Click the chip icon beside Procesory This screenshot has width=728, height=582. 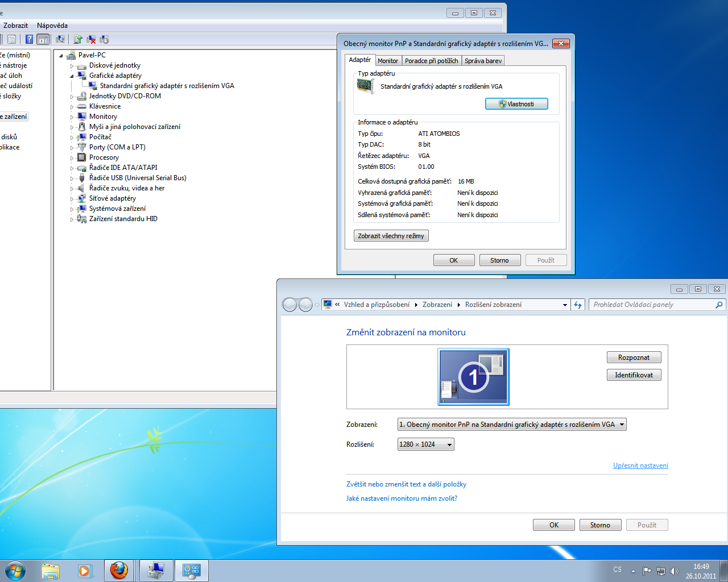82,157
